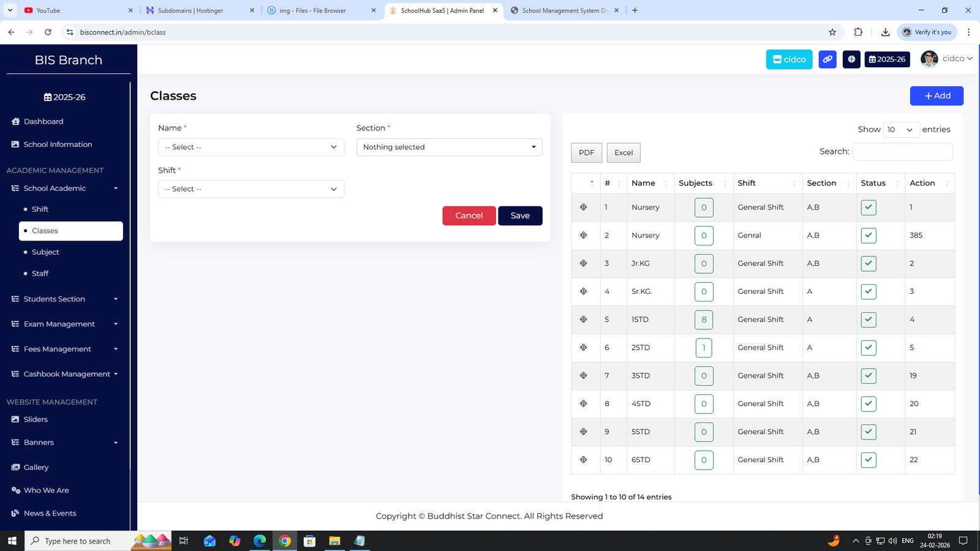Toggle the Status check for 6STD row
Viewport: 980px width, 551px height.
click(868, 460)
